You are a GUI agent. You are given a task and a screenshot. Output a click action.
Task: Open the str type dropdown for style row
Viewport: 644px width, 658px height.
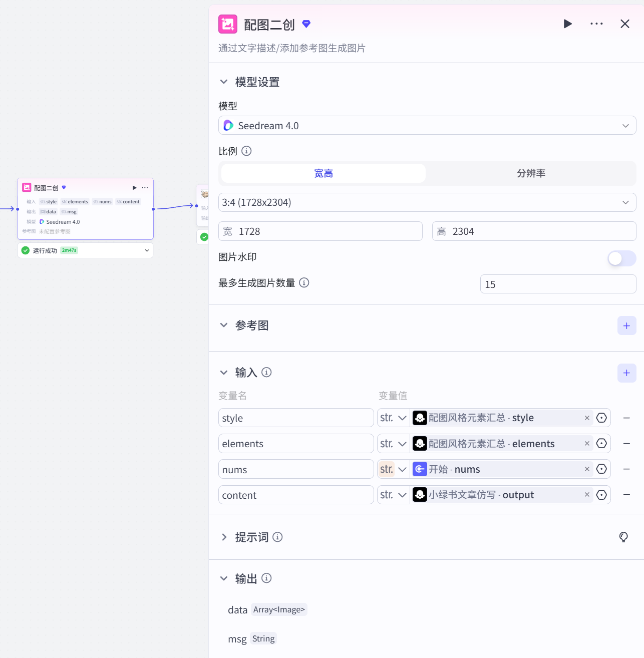pos(393,418)
